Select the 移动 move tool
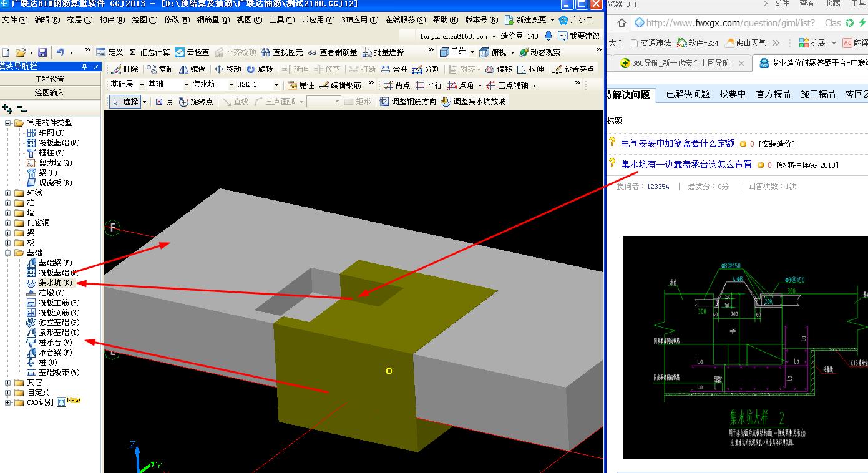 (x=228, y=69)
